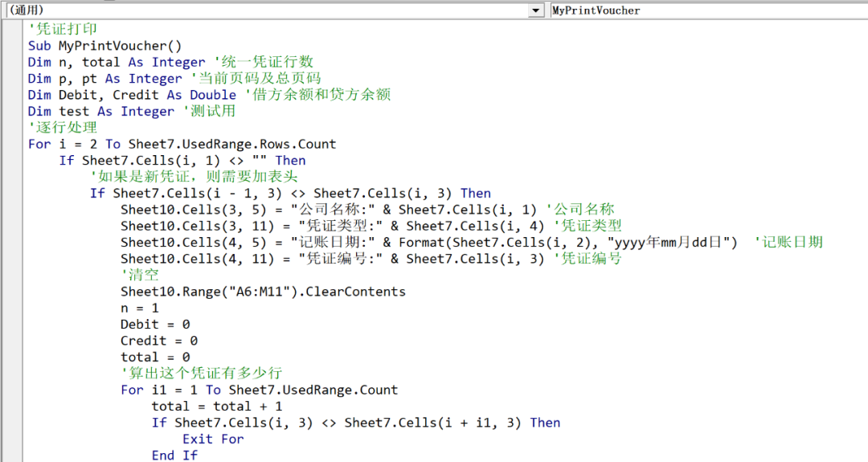The image size is (868, 462).
Task: Click the If Sheet7.Cells(i - 1, 3) condition line
Action: [290, 193]
